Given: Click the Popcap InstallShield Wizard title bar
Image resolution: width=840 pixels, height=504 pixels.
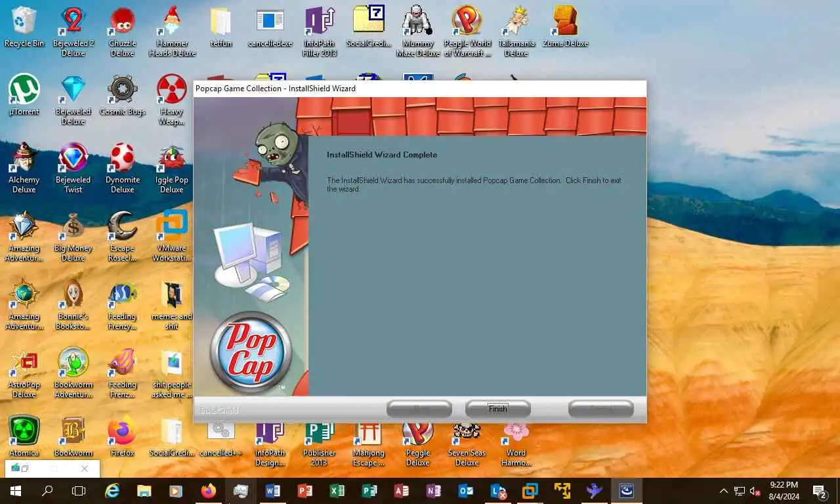Looking at the screenshot, I should (x=420, y=89).
